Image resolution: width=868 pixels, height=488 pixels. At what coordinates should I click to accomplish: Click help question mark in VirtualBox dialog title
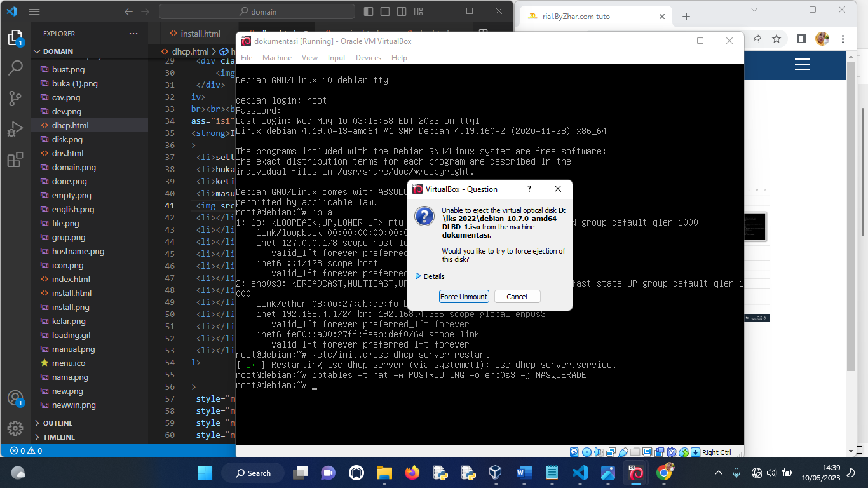tap(529, 189)
